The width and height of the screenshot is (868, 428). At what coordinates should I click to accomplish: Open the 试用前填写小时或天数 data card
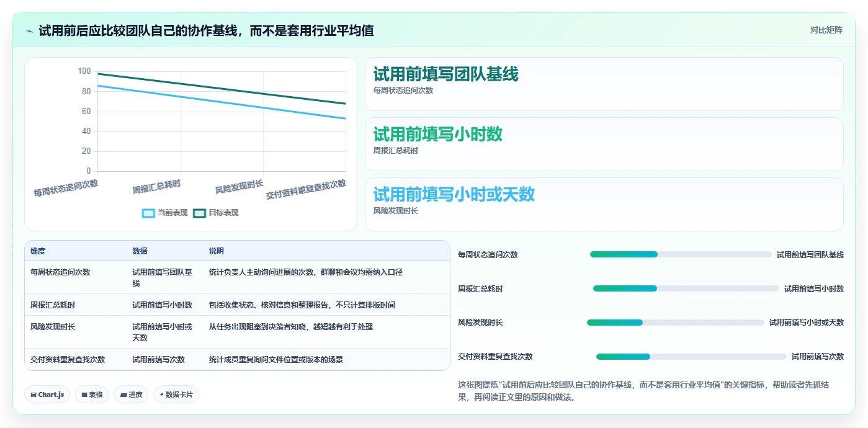pyautogui.click(x=604, y=204)
